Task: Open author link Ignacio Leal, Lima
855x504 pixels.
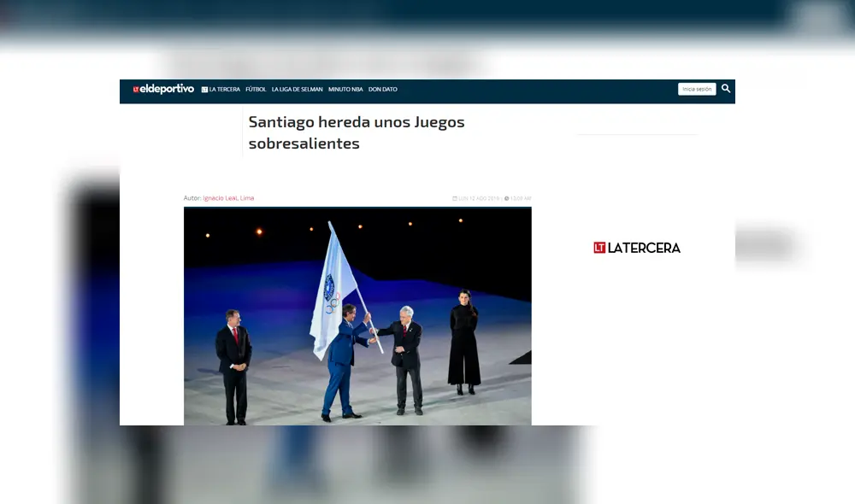Action: click(228, 197)
